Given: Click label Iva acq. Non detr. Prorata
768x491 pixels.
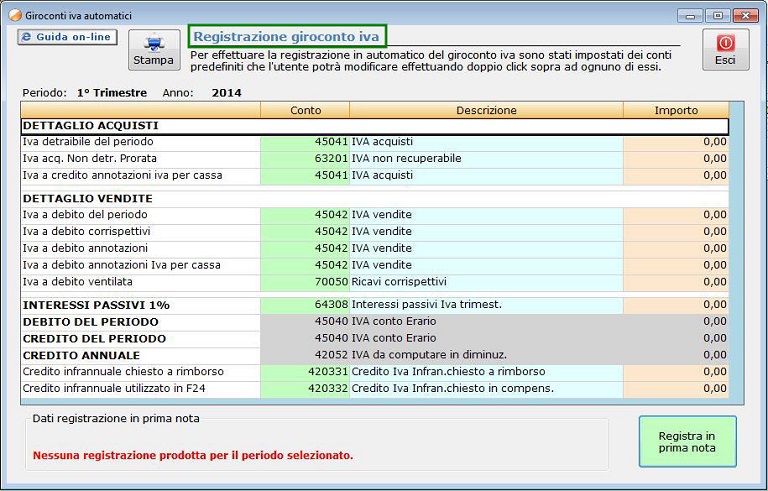Looking at the screenshot, I should [90, 158].
